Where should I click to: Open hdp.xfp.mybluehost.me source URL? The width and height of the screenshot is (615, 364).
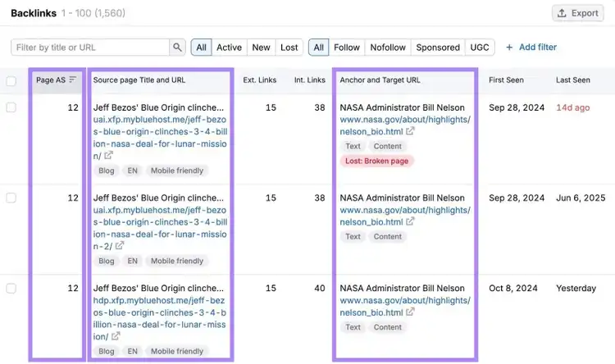160,318
